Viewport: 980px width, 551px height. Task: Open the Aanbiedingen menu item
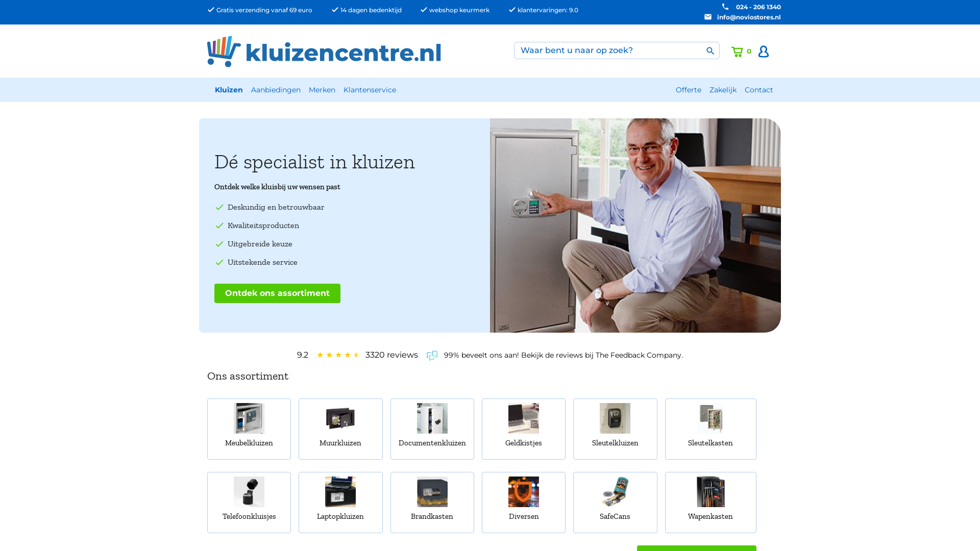[x=276, y=90]
